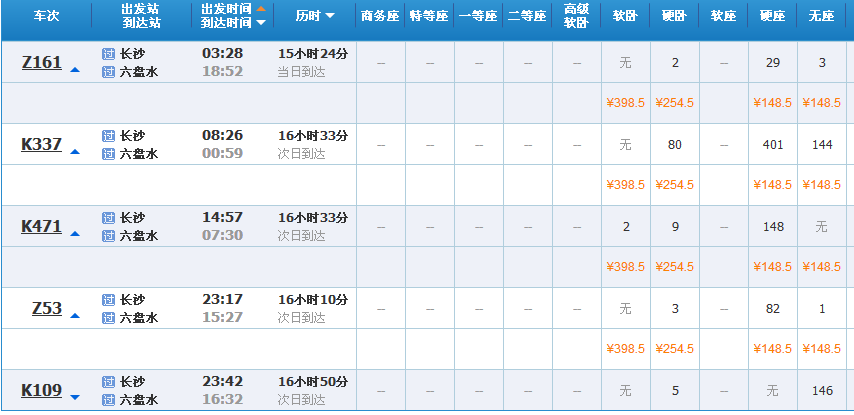Select 无座 count 3 for Z161
Viewport: 854px width, 415px height.
tap(822, 63)
